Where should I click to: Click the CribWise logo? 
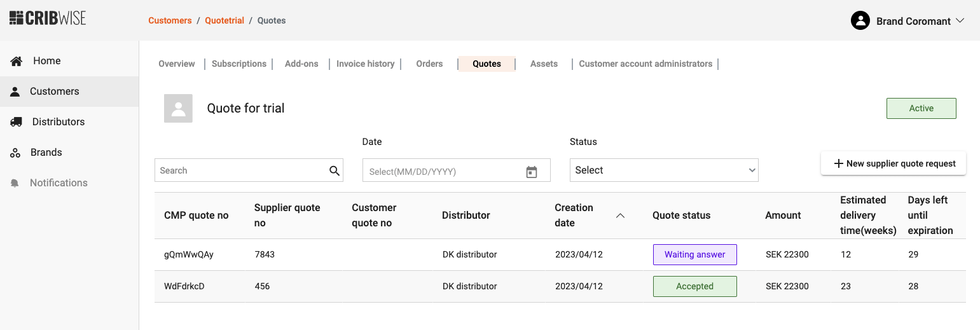[48, 18]
